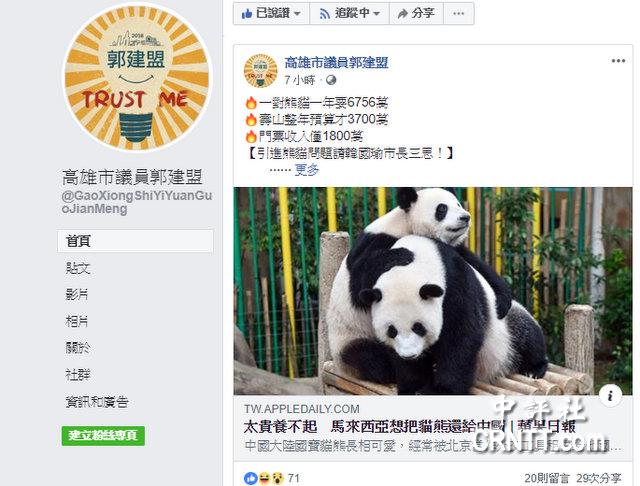Click the globe public-audience icon
This screenshot has height=486, width=640.
click(x=331, y=80)
